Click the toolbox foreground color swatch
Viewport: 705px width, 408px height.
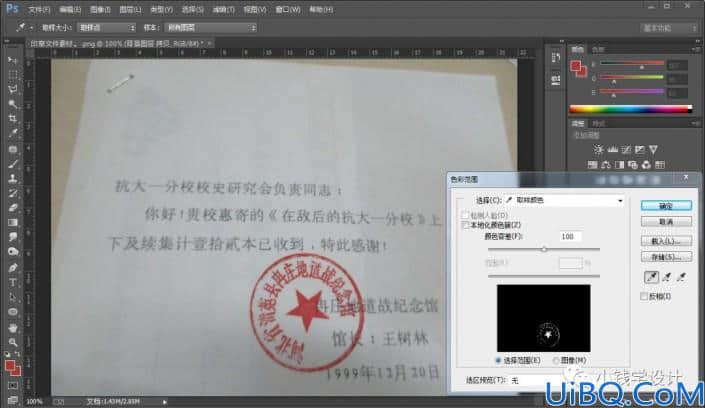click(x=10, y=366)
